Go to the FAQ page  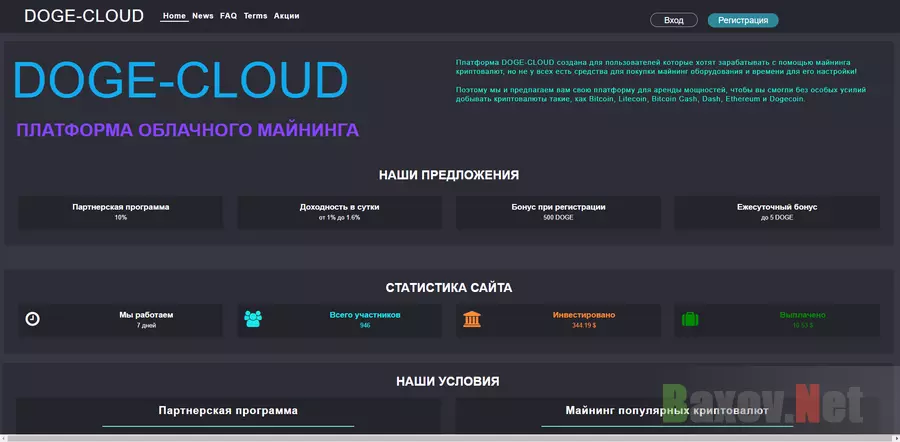[x=228, y=16]
